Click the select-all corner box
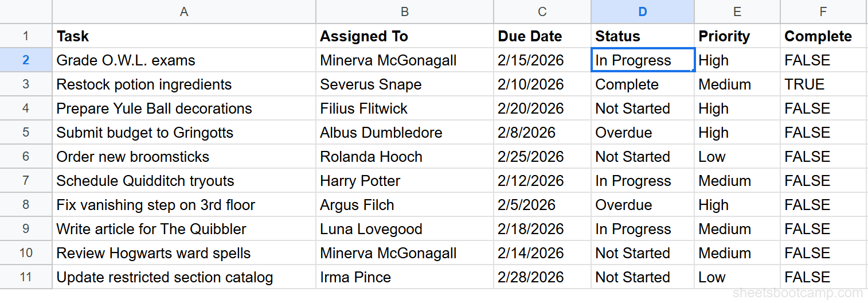The width and height of the screenshot is (868, 303). (x=26, y=11)
